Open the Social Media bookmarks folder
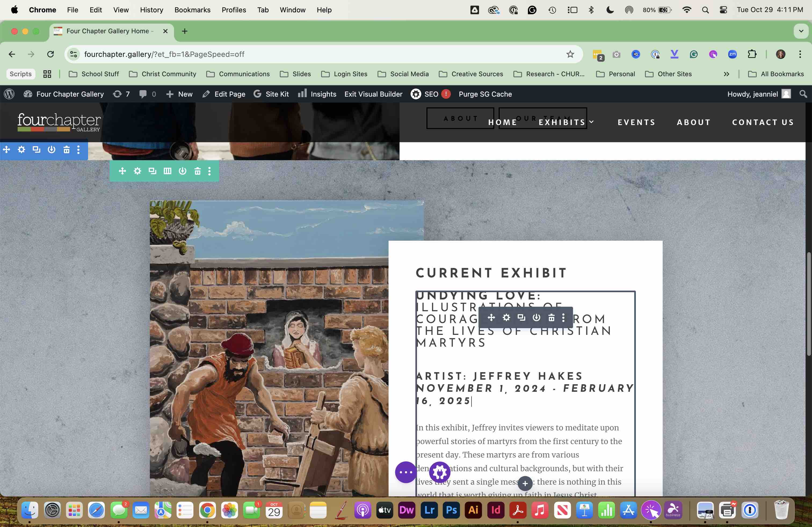Viewport: 812px width, 527px height. tap(403, 74)
